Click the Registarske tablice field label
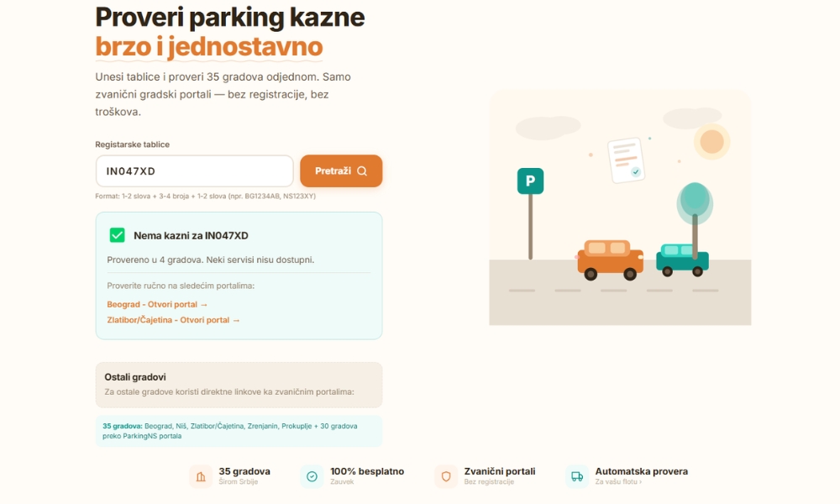This screenshot has width=840, height=504. pos(132,144)
